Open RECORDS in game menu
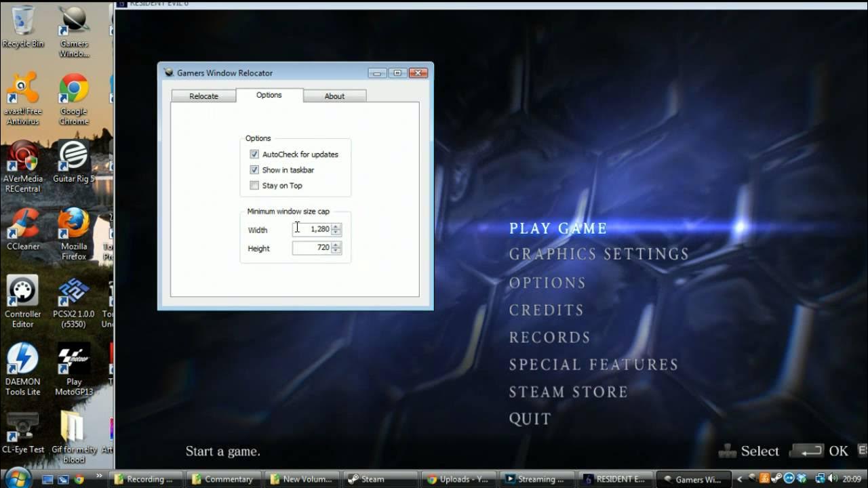Screen dimensions: 868x488 tap(549, 337)
